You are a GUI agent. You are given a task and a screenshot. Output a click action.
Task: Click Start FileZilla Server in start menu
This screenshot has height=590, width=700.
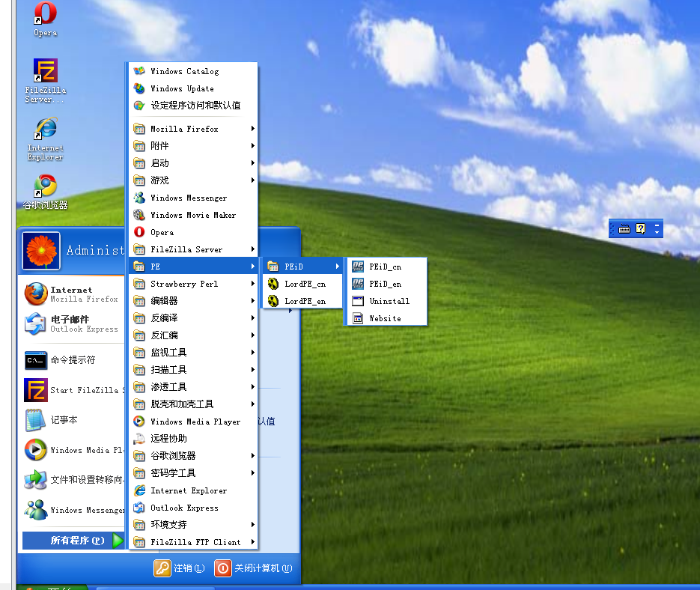(74, 390)
